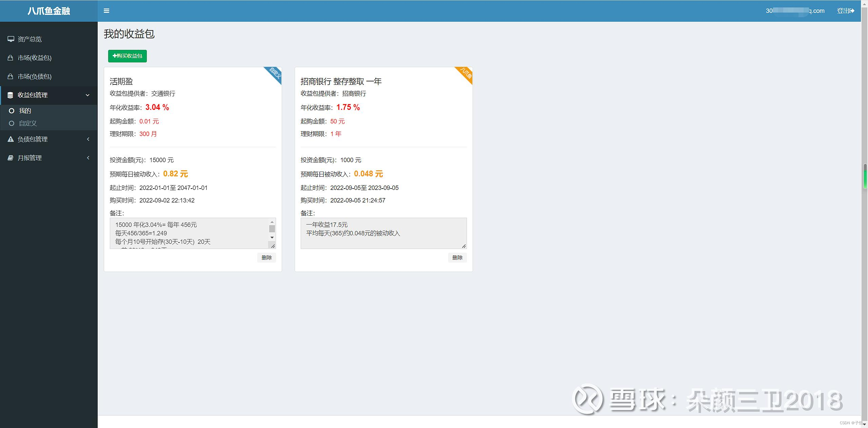Click the 市场(收益包) lock icon
Viewport: 868px width, 428px height.
tap(11, 58)
